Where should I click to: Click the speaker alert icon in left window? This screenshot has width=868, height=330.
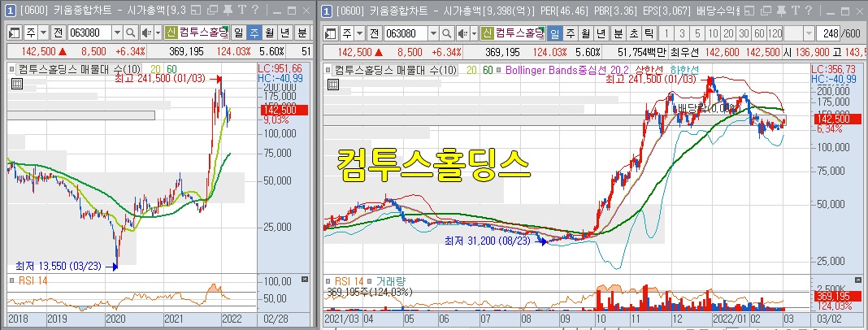pos(145,33)
